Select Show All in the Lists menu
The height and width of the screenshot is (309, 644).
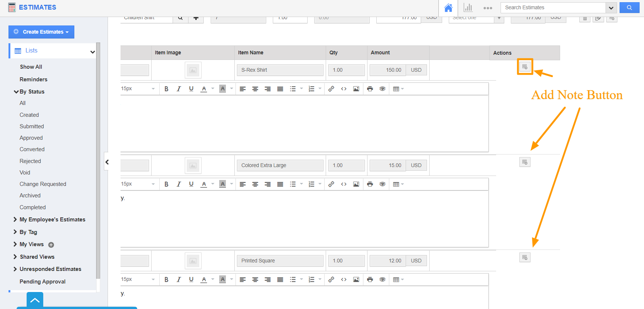(x=31, y=67)
